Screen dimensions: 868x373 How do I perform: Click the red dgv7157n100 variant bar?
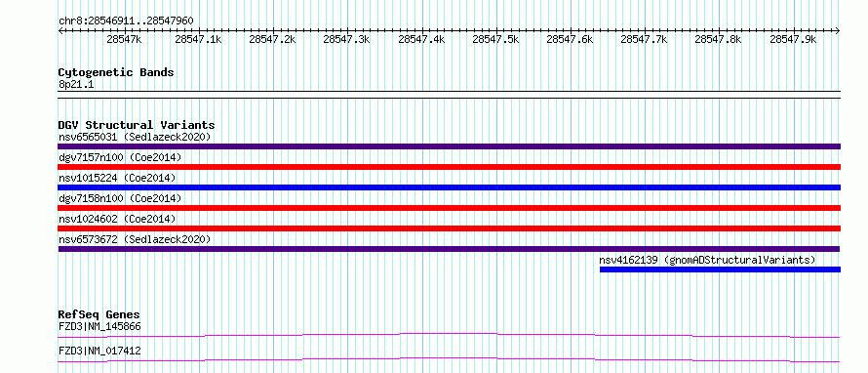pyautogui.click(x=449, y=167)
